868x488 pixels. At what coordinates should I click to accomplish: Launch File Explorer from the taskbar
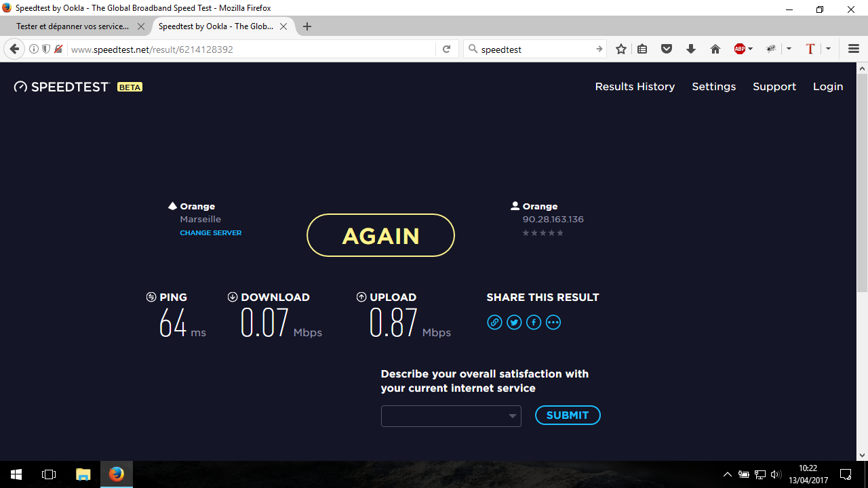click(83, 474)
